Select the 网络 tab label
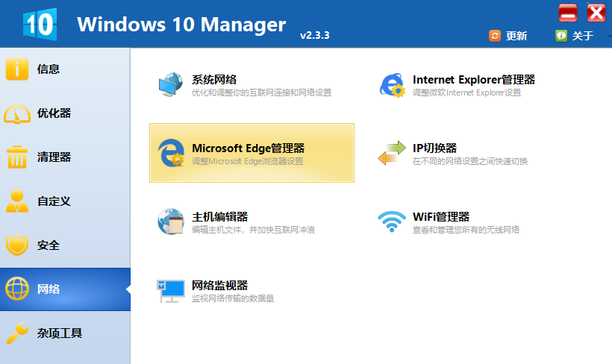 tap(49, 289)
